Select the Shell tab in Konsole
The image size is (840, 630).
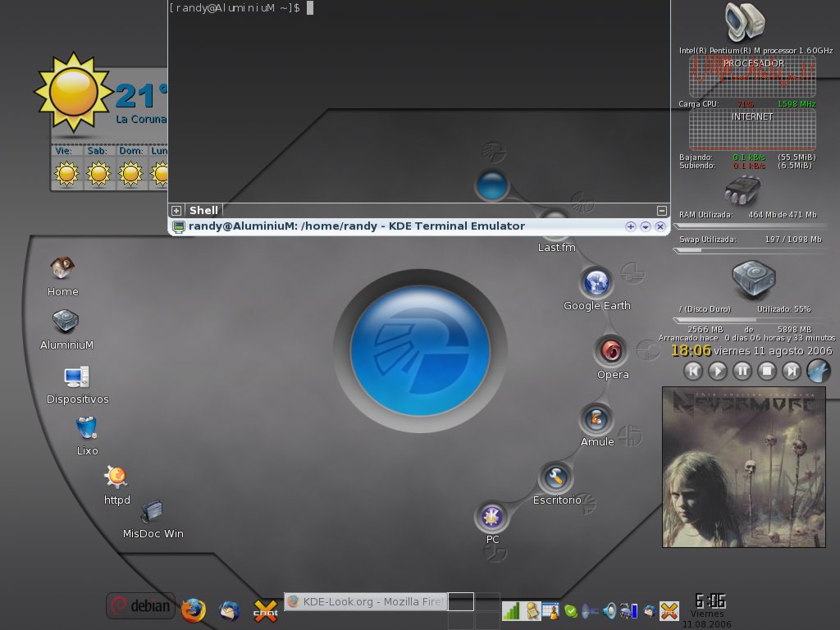pyautogui.click(x=203, y=211)
